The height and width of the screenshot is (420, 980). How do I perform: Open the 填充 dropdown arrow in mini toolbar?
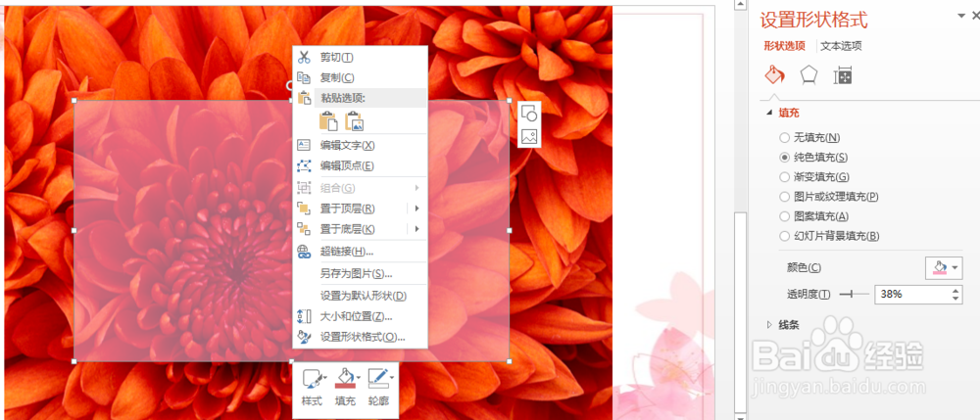click(359, 377)
